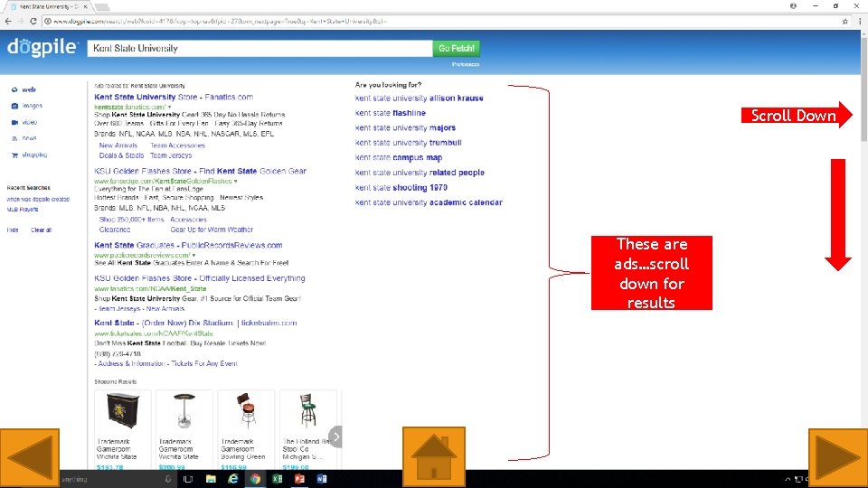This screenshot has height=488, width=868.
Task: Expand publicrecordsreviews.com URL dropdown arrow
Action: [x=193, y=255]
